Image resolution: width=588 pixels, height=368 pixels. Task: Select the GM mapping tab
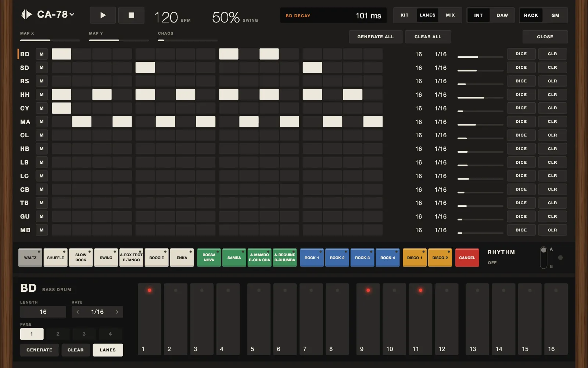coord(555,15)
